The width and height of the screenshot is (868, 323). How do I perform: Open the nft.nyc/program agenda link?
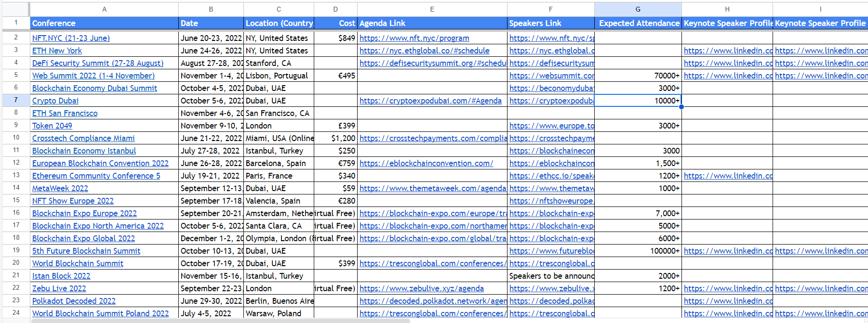[414, 38]
